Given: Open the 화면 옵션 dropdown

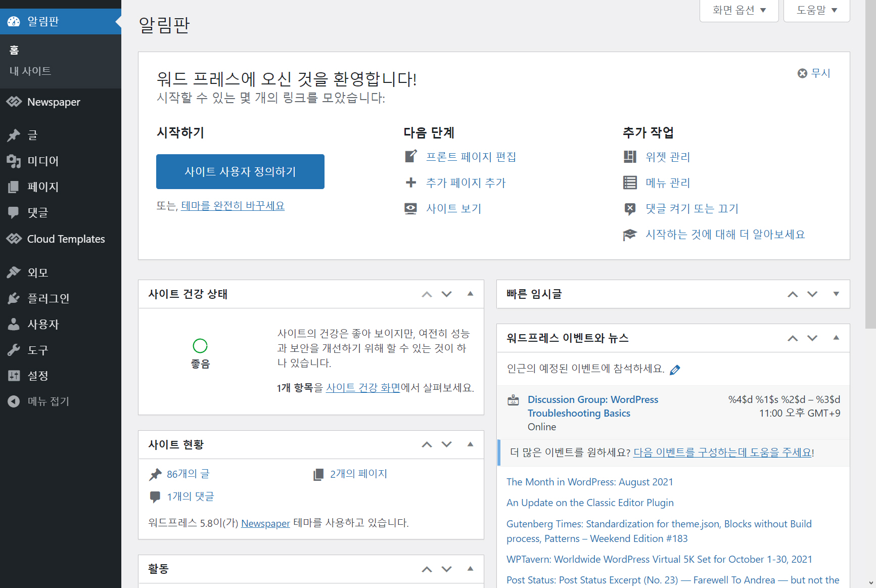Looking at the screenshot, I should pyautogui.click(x=739, y=10).
